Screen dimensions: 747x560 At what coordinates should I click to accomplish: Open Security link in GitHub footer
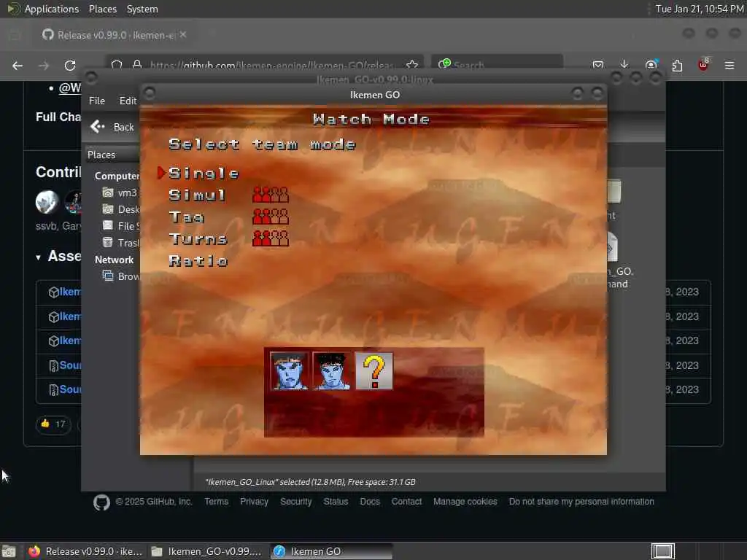[x=296, y=502]
